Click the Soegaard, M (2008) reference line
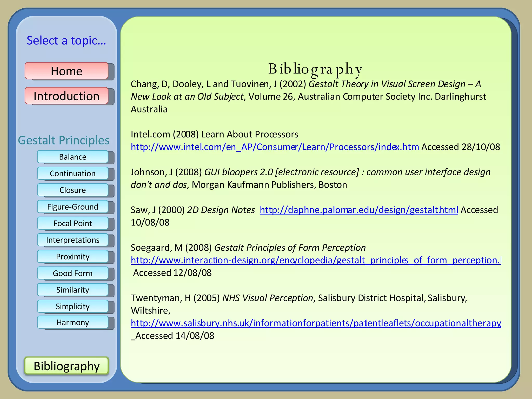Image resolution: width=532 pixels, height=399 pixels. coord(248,248)
